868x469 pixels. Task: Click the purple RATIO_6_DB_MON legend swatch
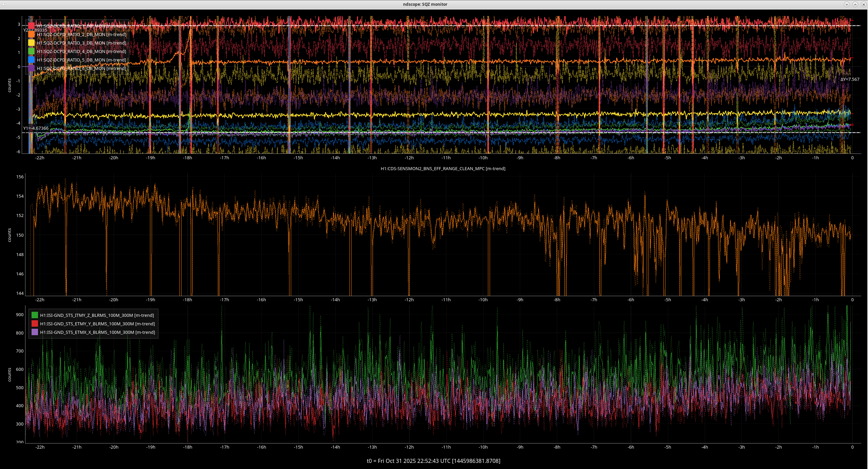31,68
